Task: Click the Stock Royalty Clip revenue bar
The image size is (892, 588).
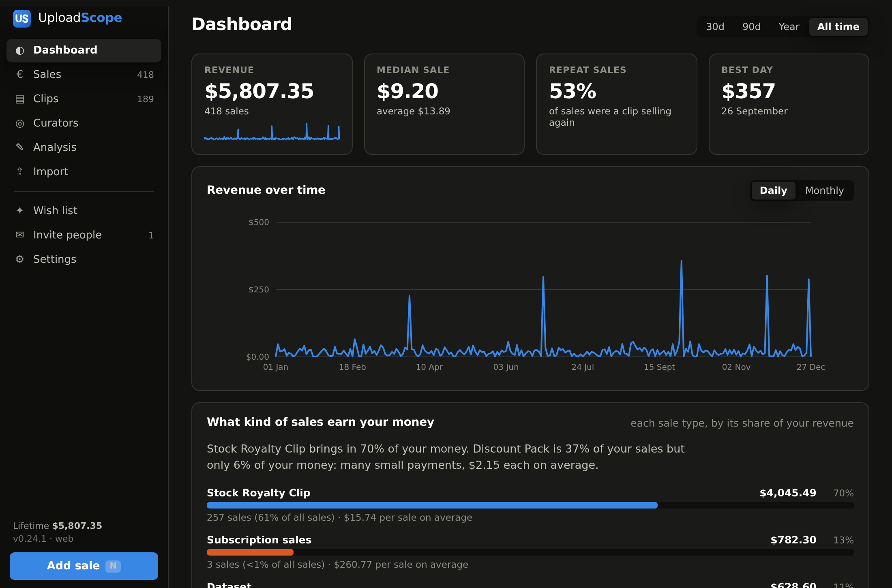Action: pos(432,505)
